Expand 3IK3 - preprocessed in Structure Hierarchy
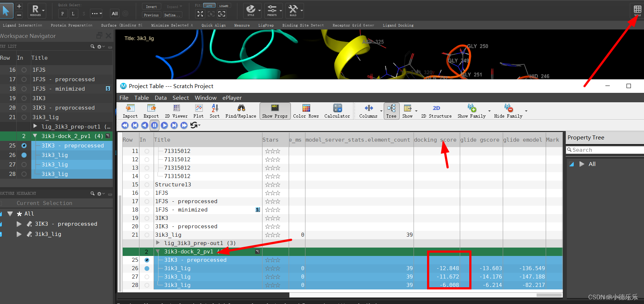The width and height of the screenshot is (644, 304). [x=19, y=224]
